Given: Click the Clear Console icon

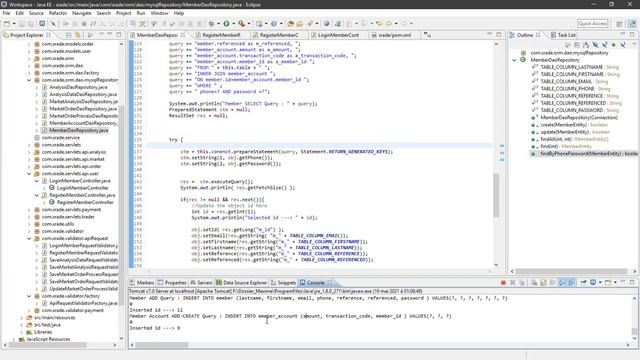Looking at the screenshot, I should click(x=534, y=282).
